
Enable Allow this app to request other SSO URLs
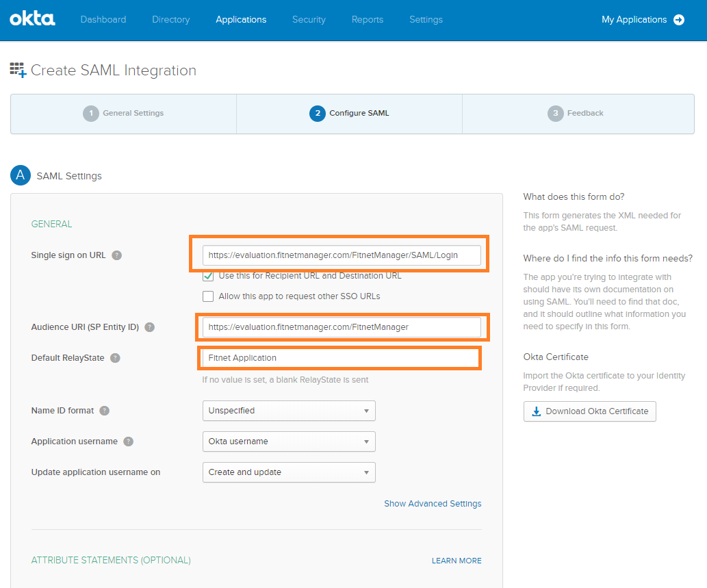coord(208,296)
